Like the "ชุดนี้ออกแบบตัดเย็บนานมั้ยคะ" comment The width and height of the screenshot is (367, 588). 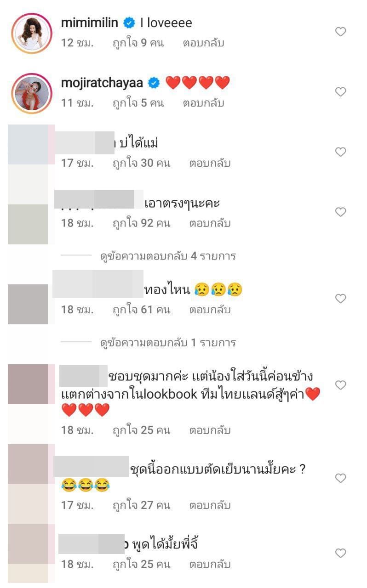tap(340, 478)
